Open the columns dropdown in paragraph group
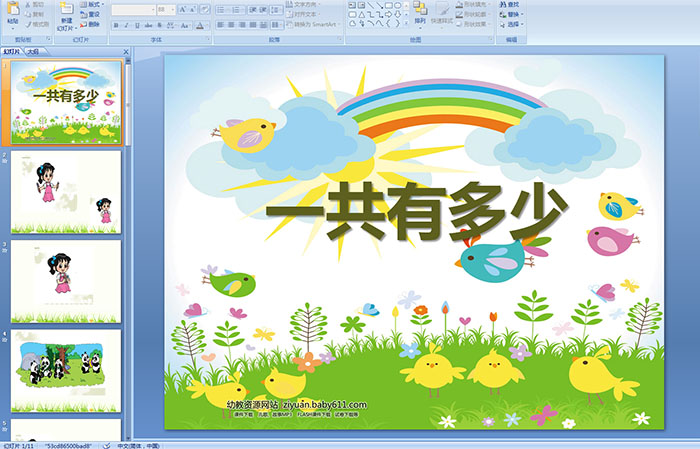This screenshot has width=700, height=449. point(277,25)
